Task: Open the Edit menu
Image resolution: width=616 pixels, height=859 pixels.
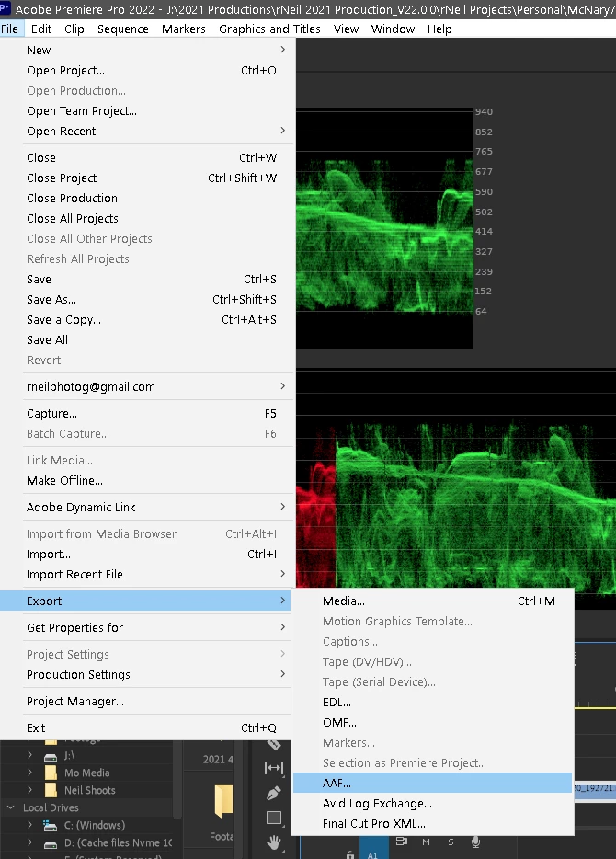Action: tap(41, 29)
